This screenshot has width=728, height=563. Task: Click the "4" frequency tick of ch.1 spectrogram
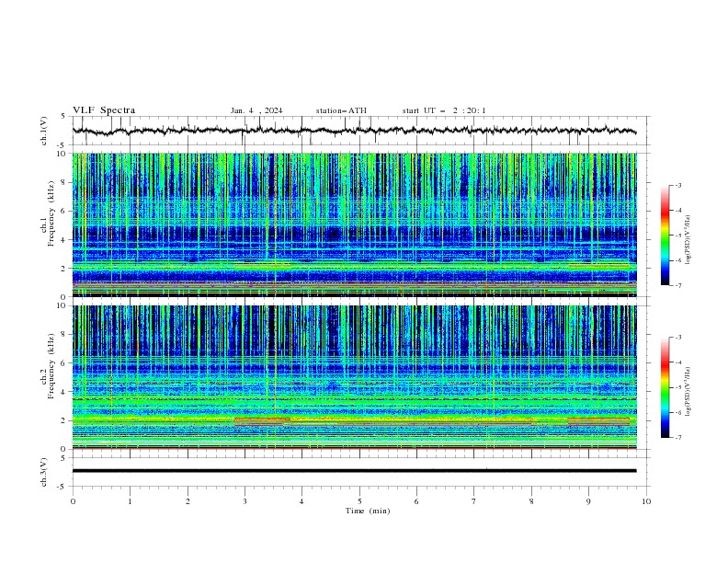pyautogui.click(x=65, y=240)
